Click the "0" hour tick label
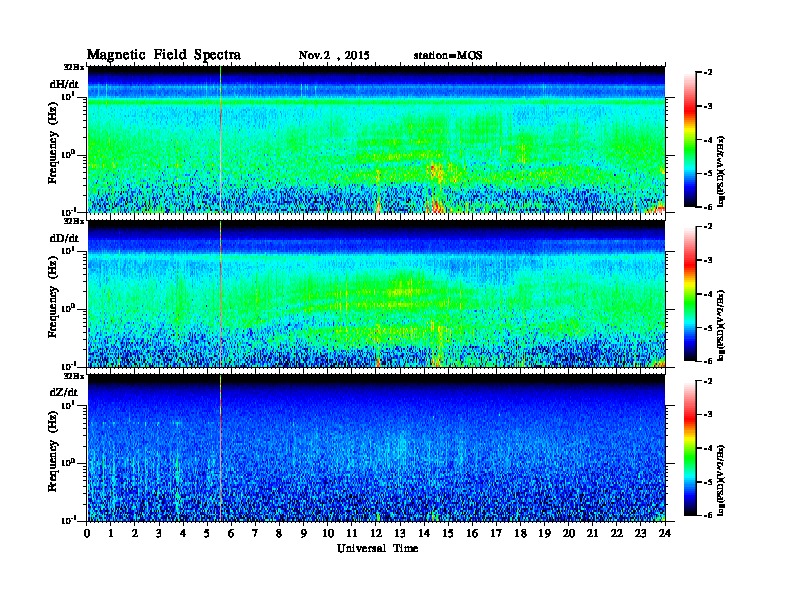 (x=87, y=534)
